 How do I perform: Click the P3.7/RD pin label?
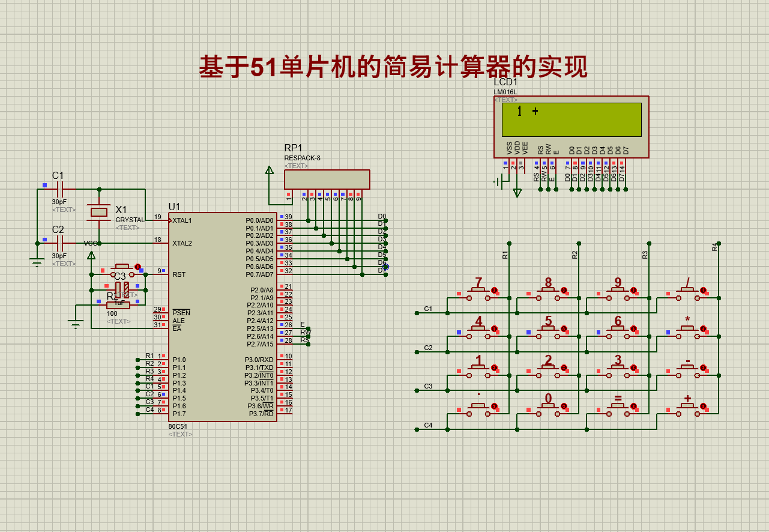point(261,413)
